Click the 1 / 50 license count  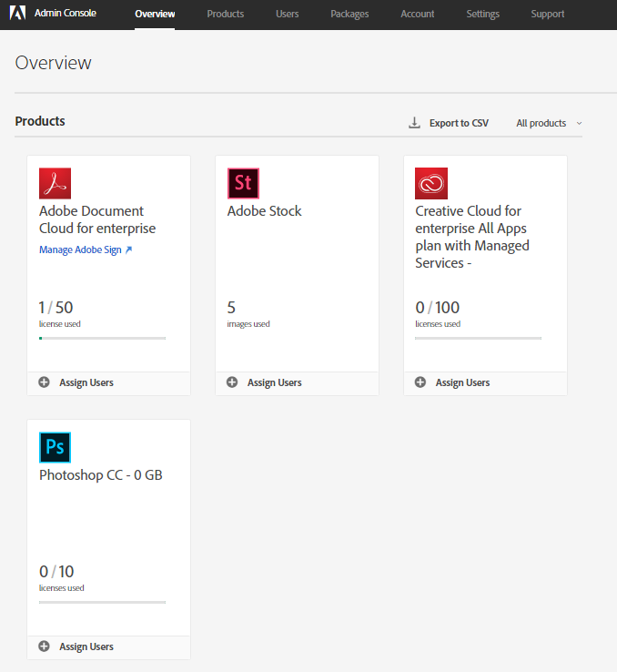pos(56,307)
